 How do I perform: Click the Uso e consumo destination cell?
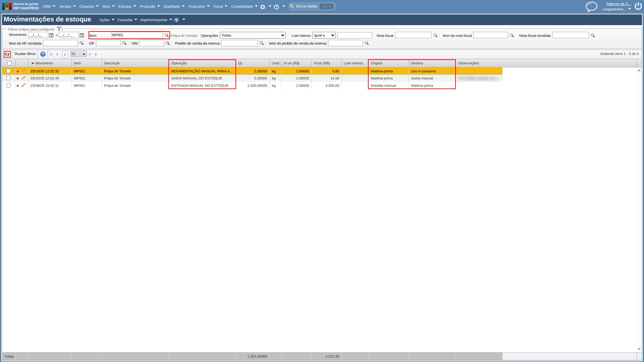pos(432,71)
